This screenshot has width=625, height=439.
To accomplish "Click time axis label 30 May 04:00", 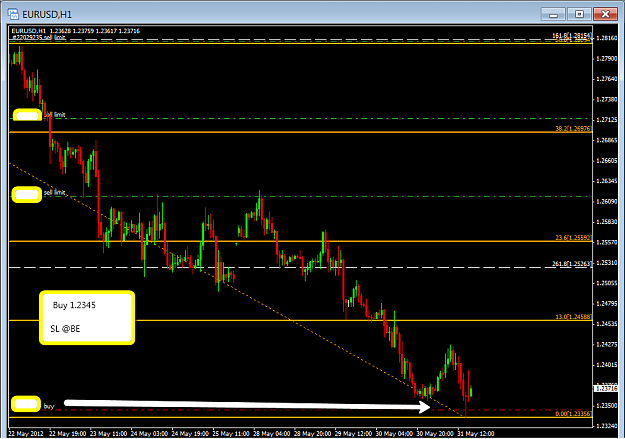I will point(394,433).
